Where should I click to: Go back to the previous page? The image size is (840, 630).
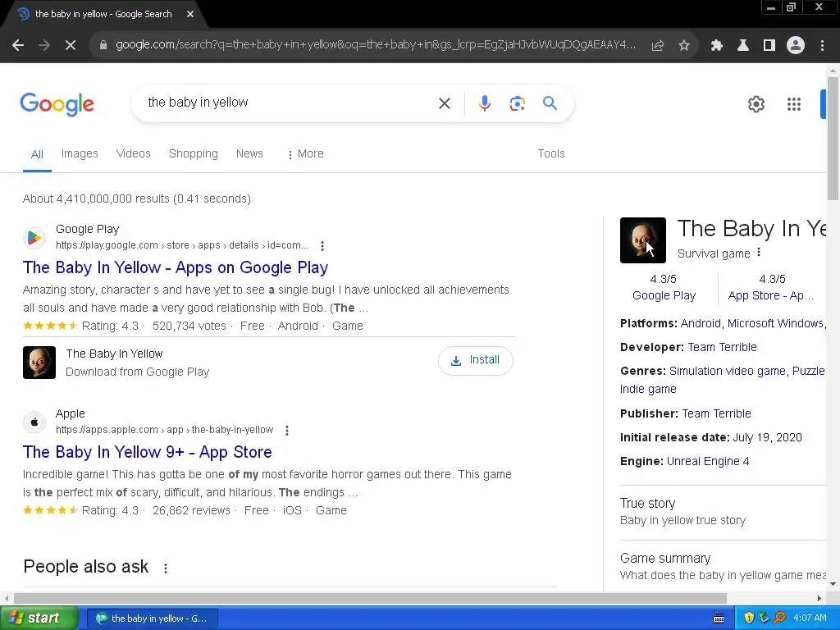[x=18, y=46]
